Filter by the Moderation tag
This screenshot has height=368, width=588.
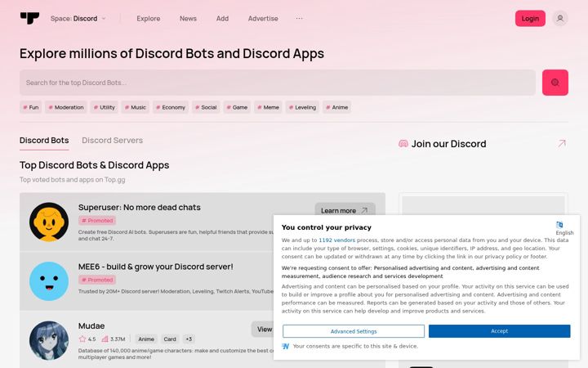(66, 107)
